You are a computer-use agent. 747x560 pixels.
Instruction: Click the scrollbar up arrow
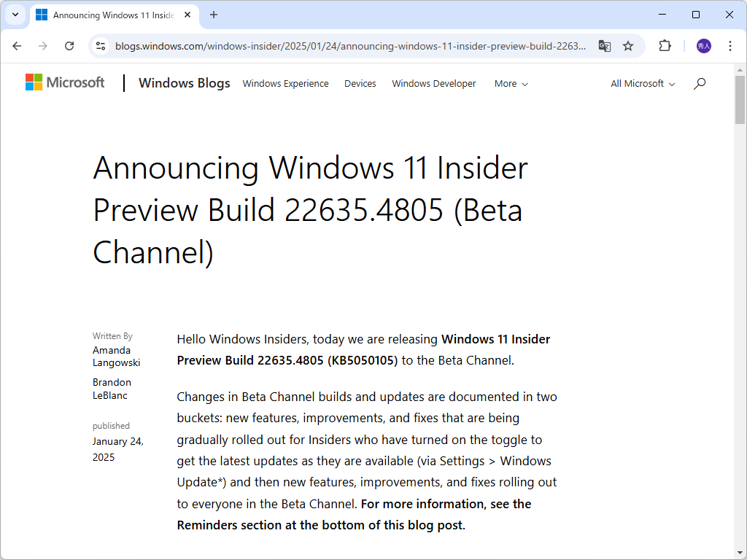point(740,69)
